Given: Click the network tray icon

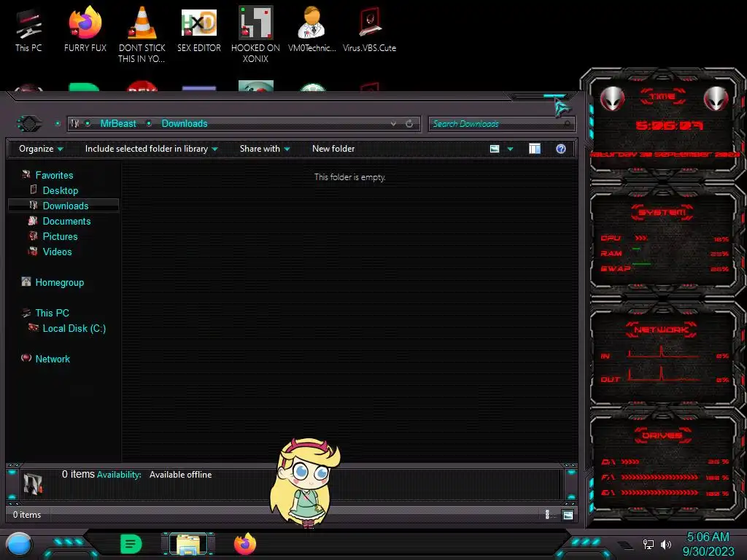Looking at the screenshot, I should click(x=649, y=544).
